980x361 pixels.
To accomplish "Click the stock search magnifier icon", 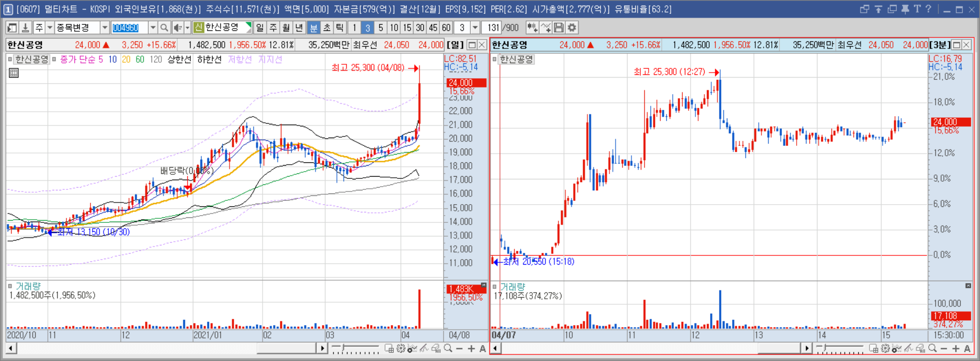I will click(164, 28).
